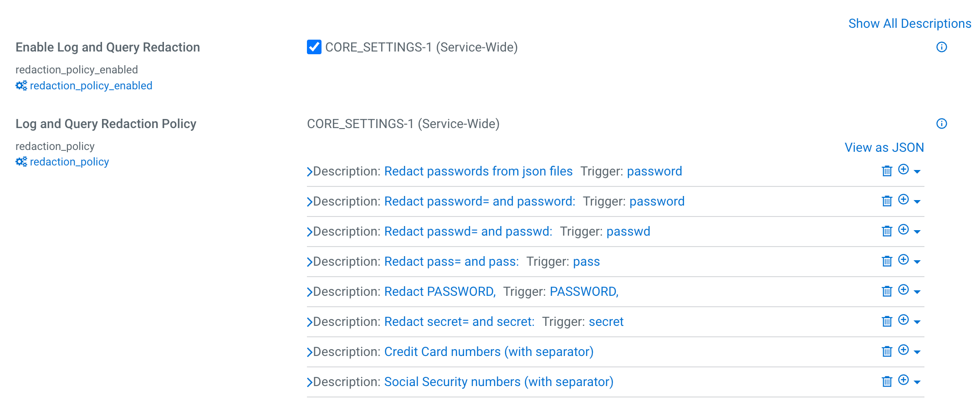
Task: Open dropdown arrow for Credit Card numbers rule
Action: point(917,352)
